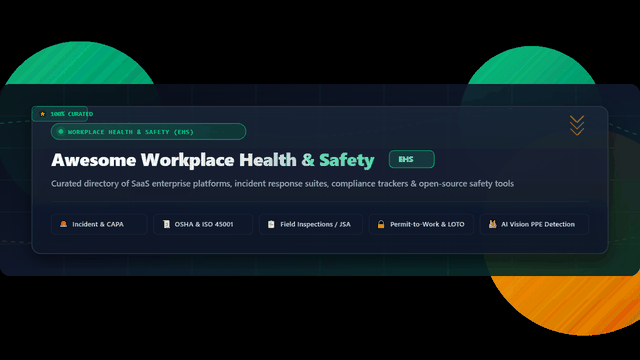Expand using the double chevron down arrows
The height and width of the screenshot is (360, 640).
click(577, 125)
